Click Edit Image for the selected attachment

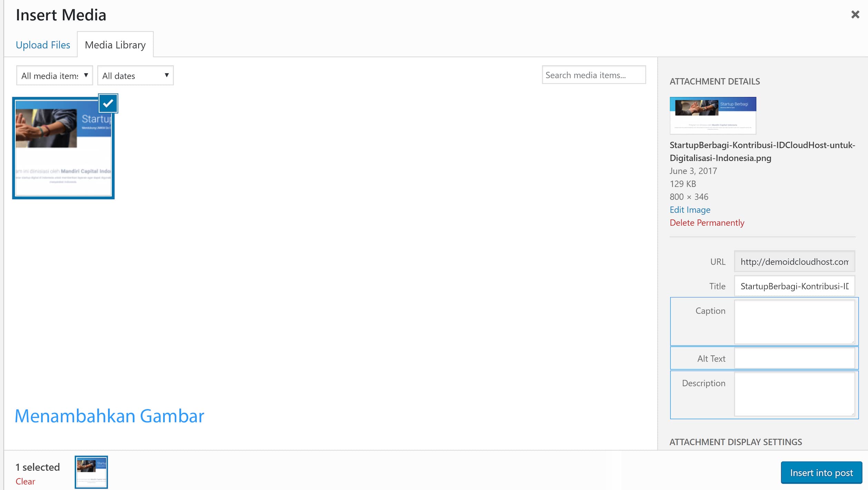tap(690, 210)
